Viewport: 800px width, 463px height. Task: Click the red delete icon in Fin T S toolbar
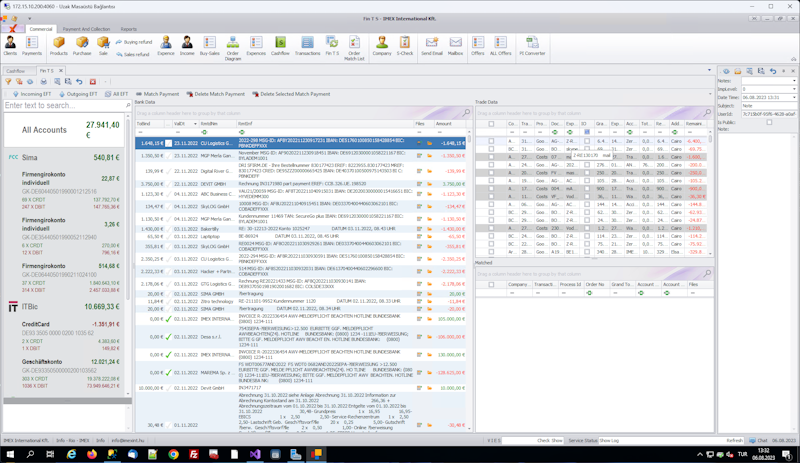pos(92,82)
